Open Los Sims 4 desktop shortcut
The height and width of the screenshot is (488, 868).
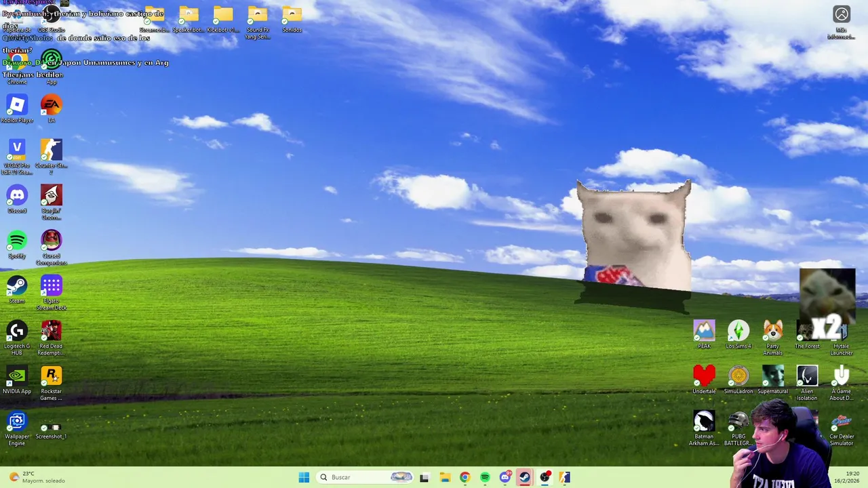tap(738, 335)
